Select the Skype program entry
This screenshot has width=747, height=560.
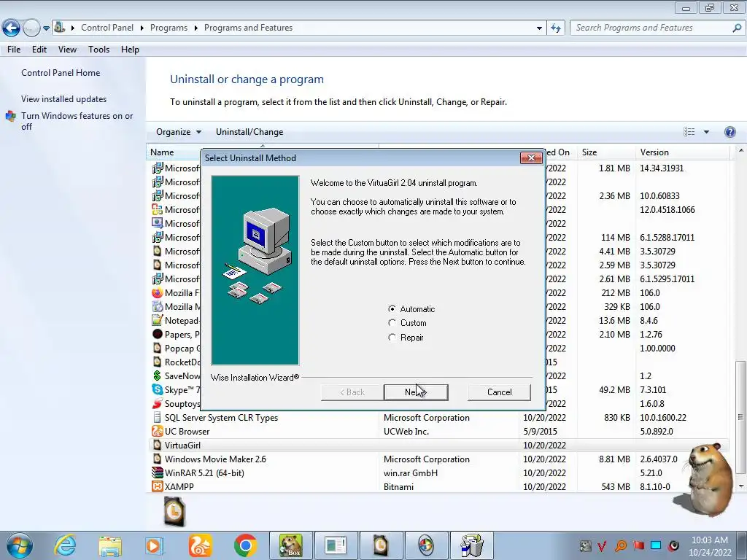(x=438, y=389)
